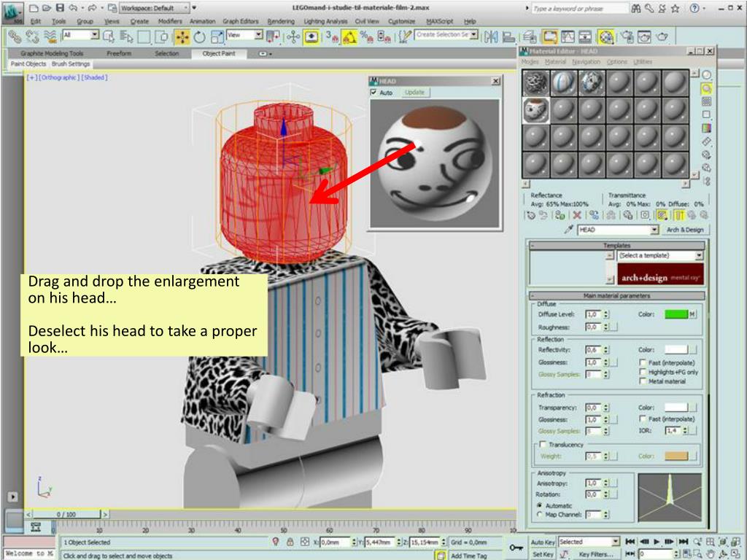The image size is (747, 560).
Task: Open the Rendering menu
Action: (x=281, y=21)
